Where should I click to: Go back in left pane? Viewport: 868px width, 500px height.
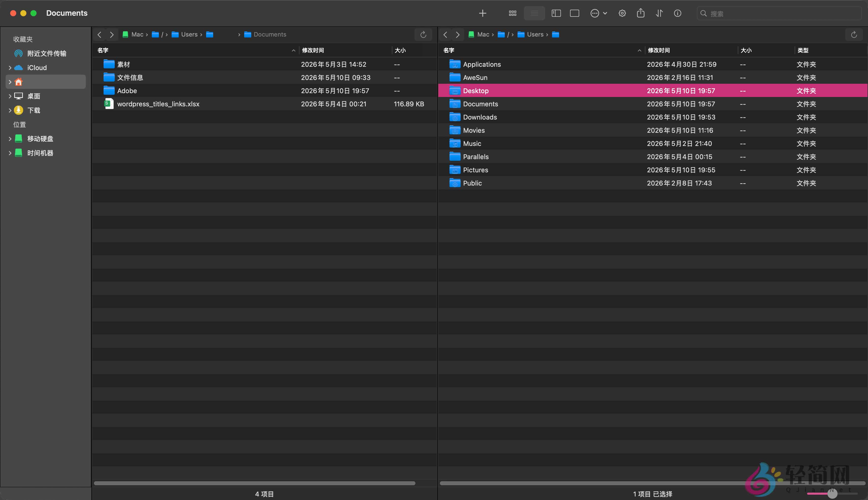99,34
